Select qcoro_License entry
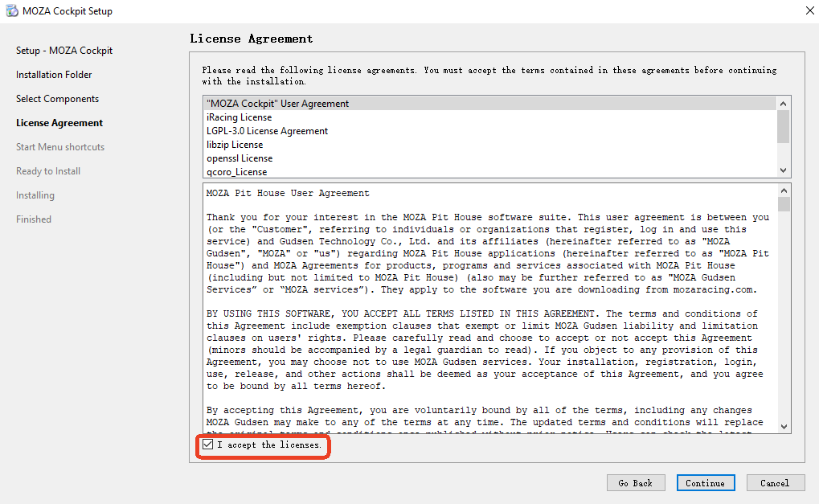Viewport: 819px width, 504px height. 489,171
